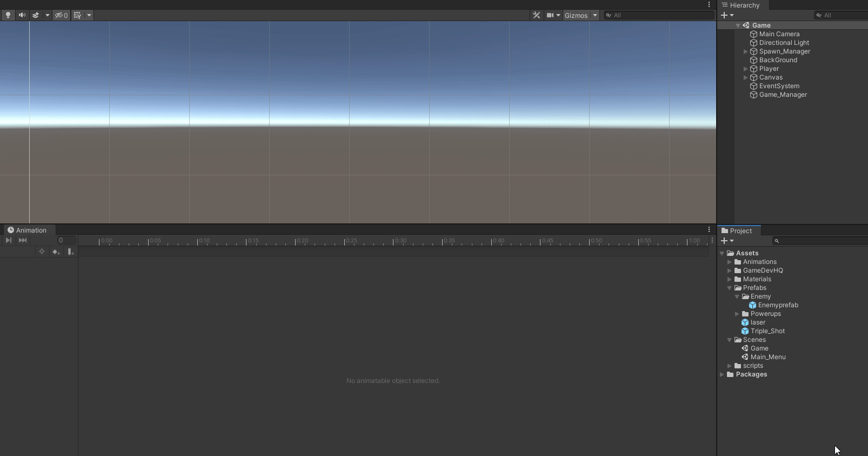Collapse the Scenes folder

pos(730,340)
